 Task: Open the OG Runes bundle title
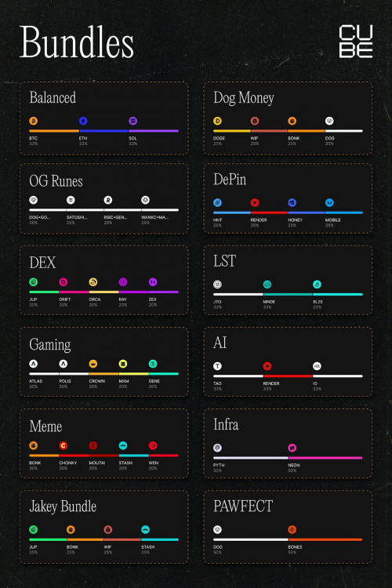(x=56, y=181)
